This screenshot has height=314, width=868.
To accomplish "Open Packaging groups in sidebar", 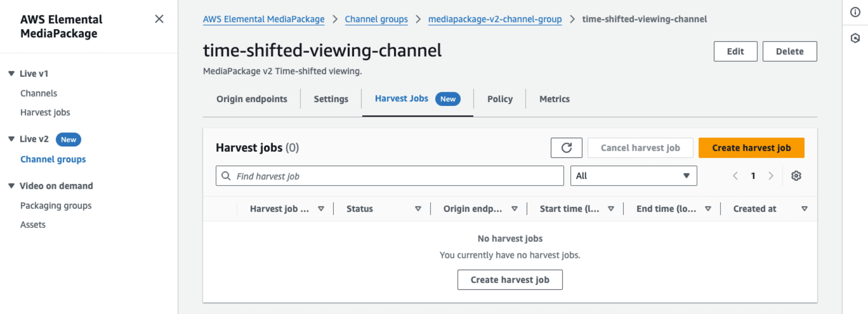I will point(56,206).
